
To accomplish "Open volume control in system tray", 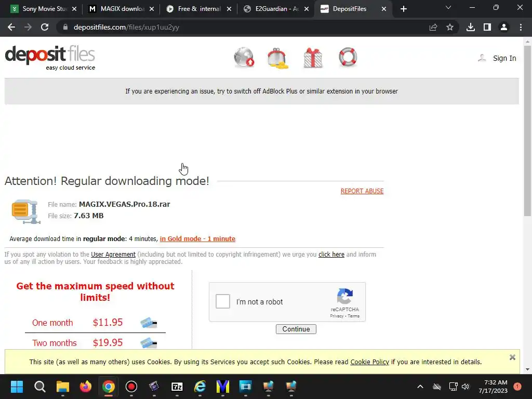I will click(465, 387).
